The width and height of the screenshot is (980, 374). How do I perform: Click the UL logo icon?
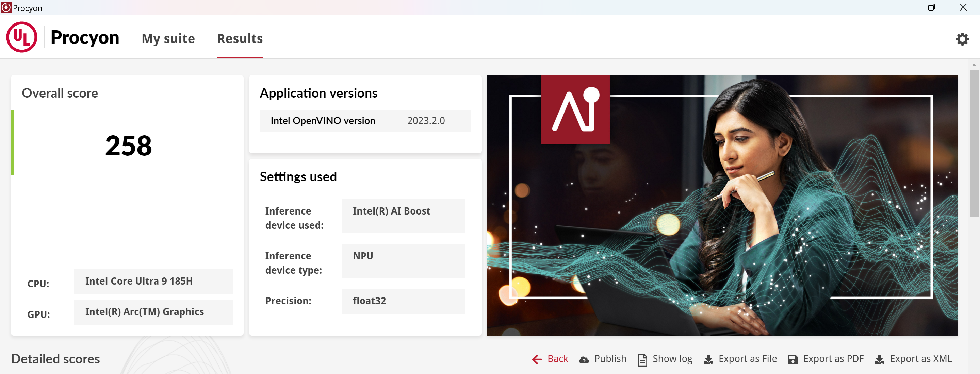[22, 37]
